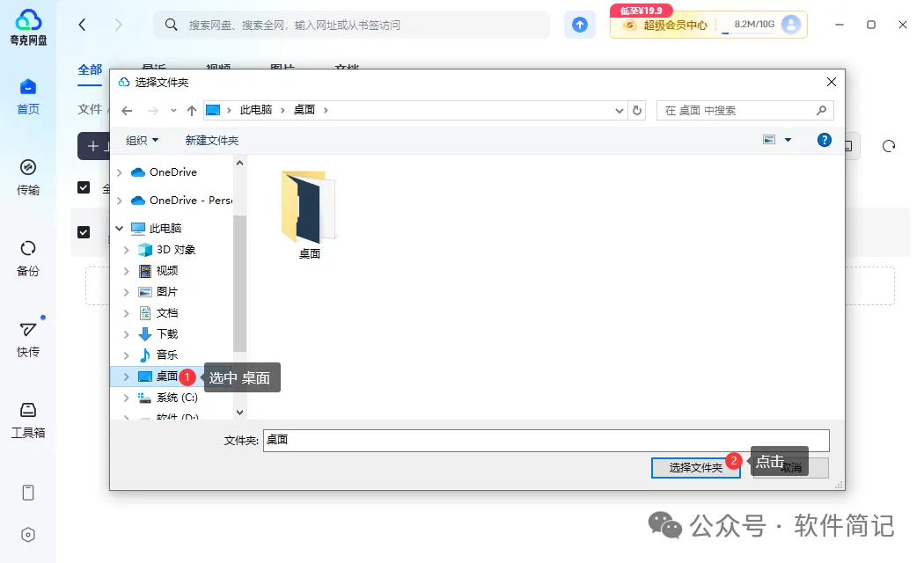This screenshot has width=924, height=563.
Task: Click 此电脑 in the address breadcrumb
Action: coord(256,110)
